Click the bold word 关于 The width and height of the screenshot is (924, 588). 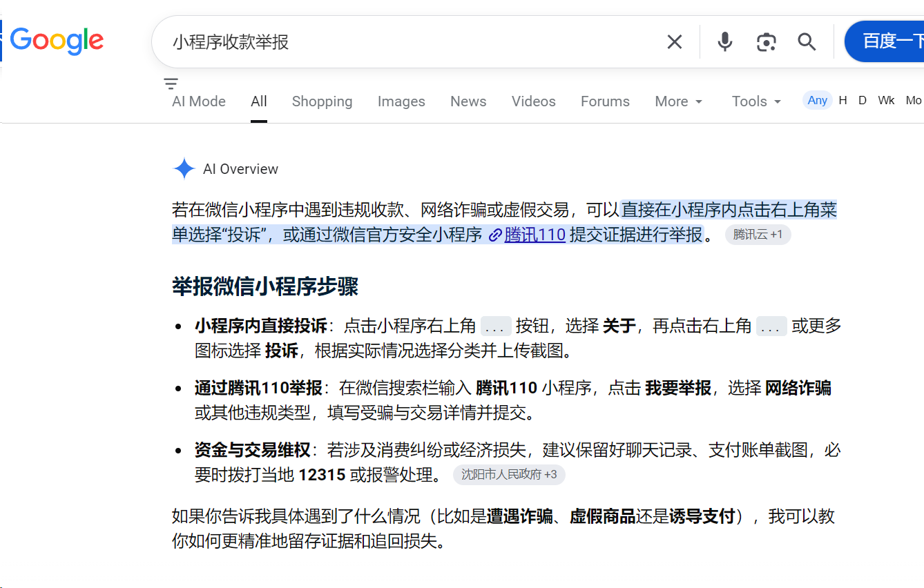619,326
